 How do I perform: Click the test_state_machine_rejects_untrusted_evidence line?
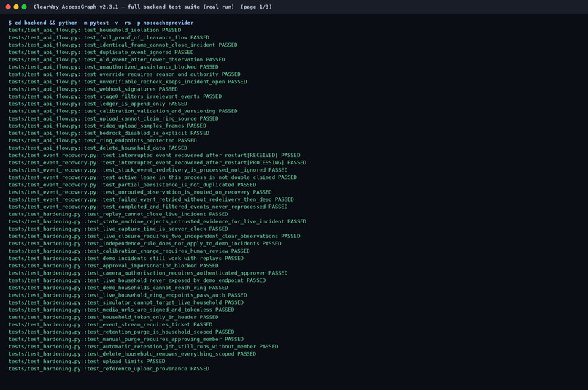158,221
